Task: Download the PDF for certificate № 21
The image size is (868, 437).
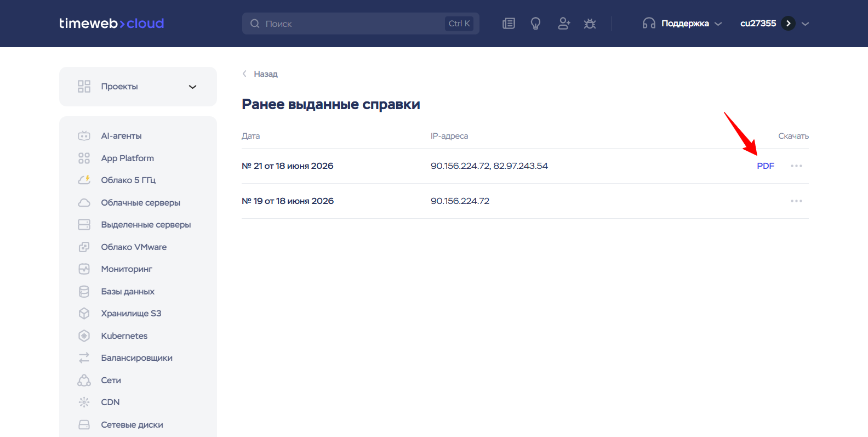Action: tap(766, 166)
